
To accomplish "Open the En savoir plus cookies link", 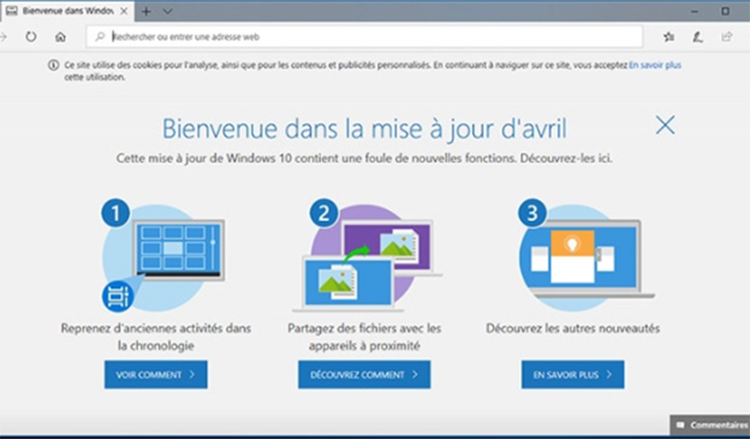I will coord(655,65).
